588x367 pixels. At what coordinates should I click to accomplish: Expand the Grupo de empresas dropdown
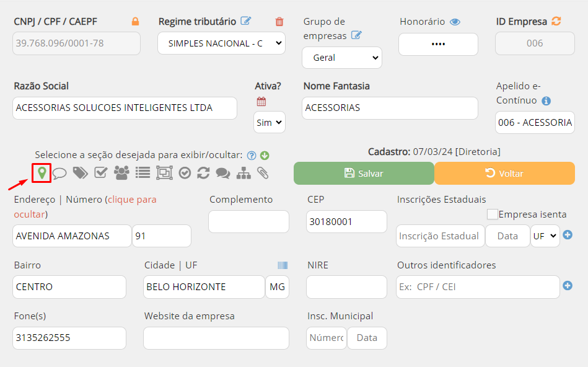coord(341,58)
